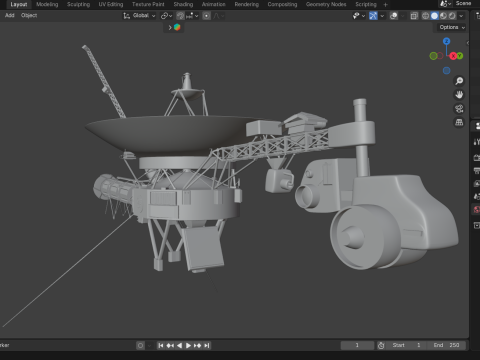Jump to next keyframe
The image size is (480, 360).
coord(197,346)
